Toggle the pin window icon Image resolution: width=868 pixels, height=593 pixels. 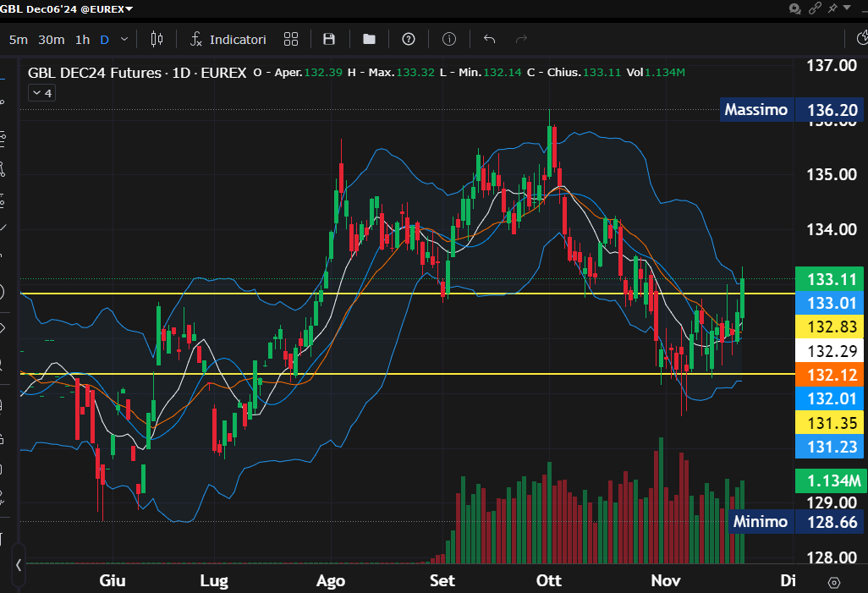tap(833, 8)
